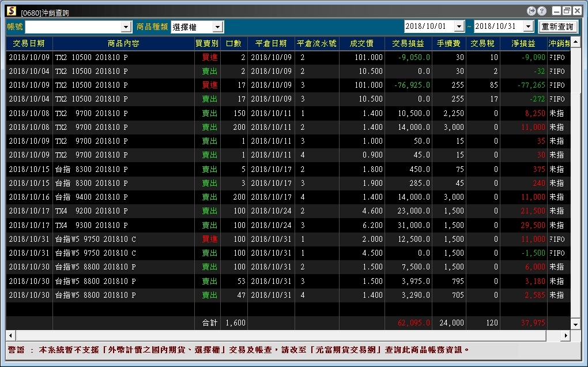Open the 帳號 account dropdown arrow
This screenshot has width=588, height=367.
click(x=126, y=27)
